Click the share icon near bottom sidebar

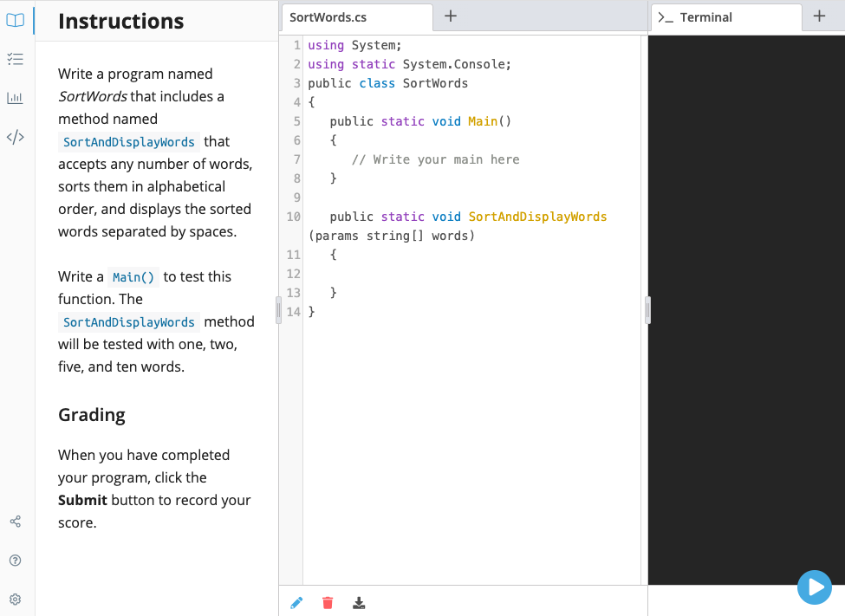point(15,522)
